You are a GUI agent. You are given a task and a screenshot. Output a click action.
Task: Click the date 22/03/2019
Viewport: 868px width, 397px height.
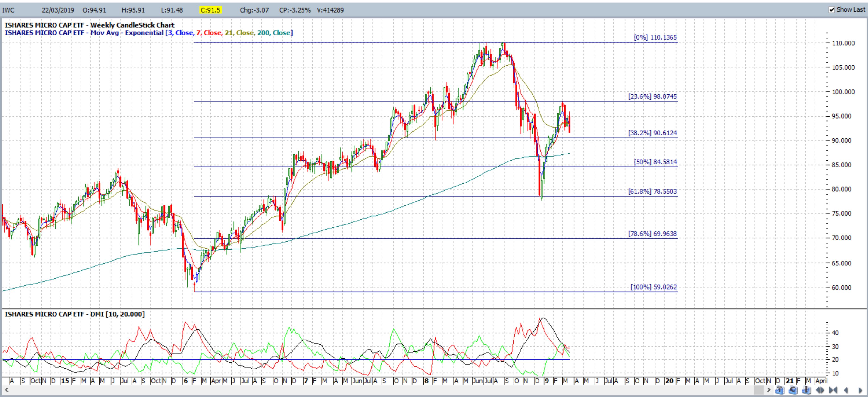(x=58, y=10)
